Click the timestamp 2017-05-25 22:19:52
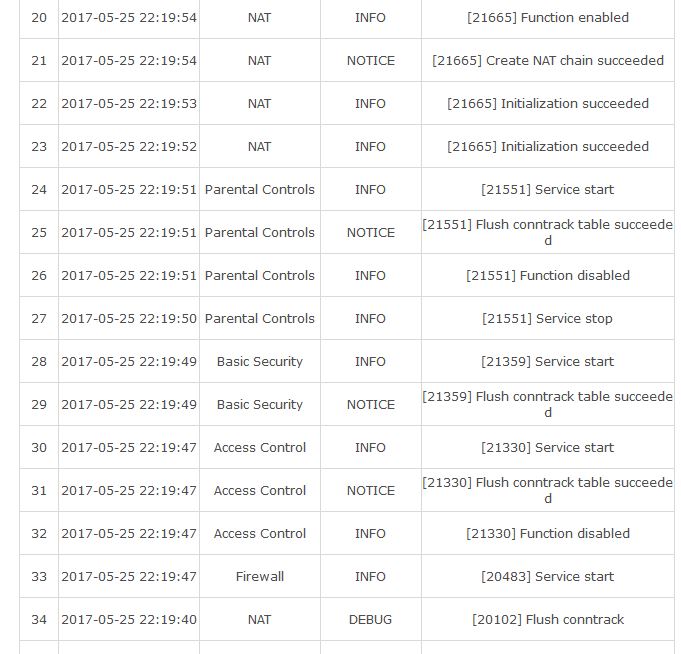This screenshot has height=654, width=681. pyautogui.click(x=129, y=147)
